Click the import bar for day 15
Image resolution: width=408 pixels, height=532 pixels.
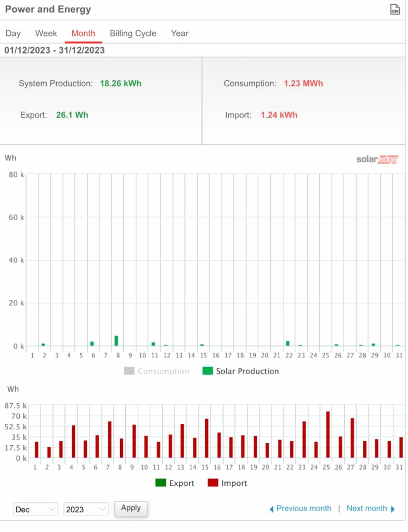(x=206, y=438)
